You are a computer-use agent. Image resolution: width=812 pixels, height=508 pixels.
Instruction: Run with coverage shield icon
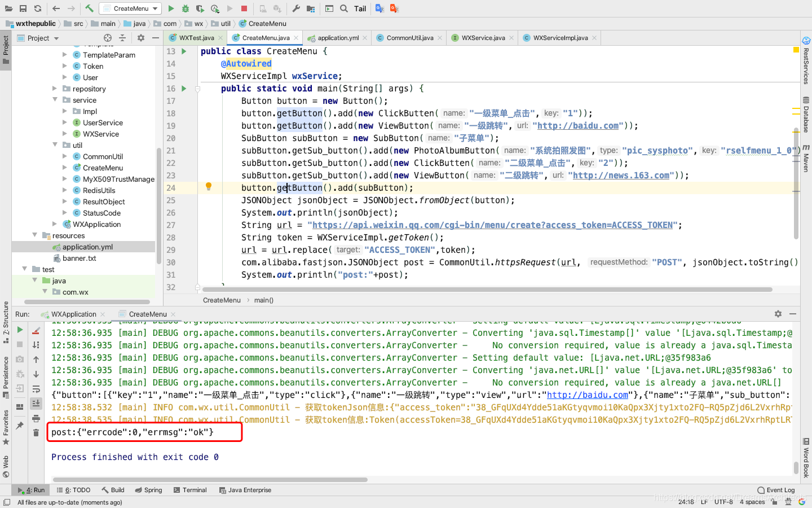[x=200, y=8]
